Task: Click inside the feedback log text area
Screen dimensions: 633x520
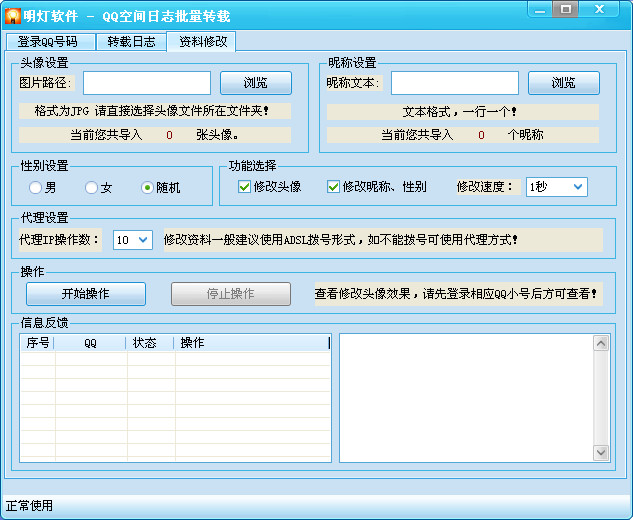Action: pyautogui.click(x=466, y=398)
